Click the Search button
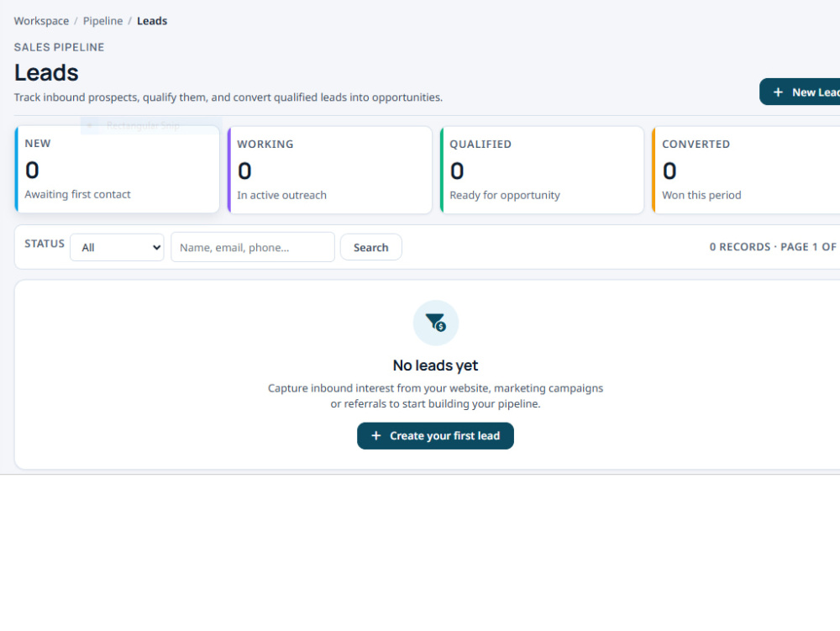 coord(370,248)
